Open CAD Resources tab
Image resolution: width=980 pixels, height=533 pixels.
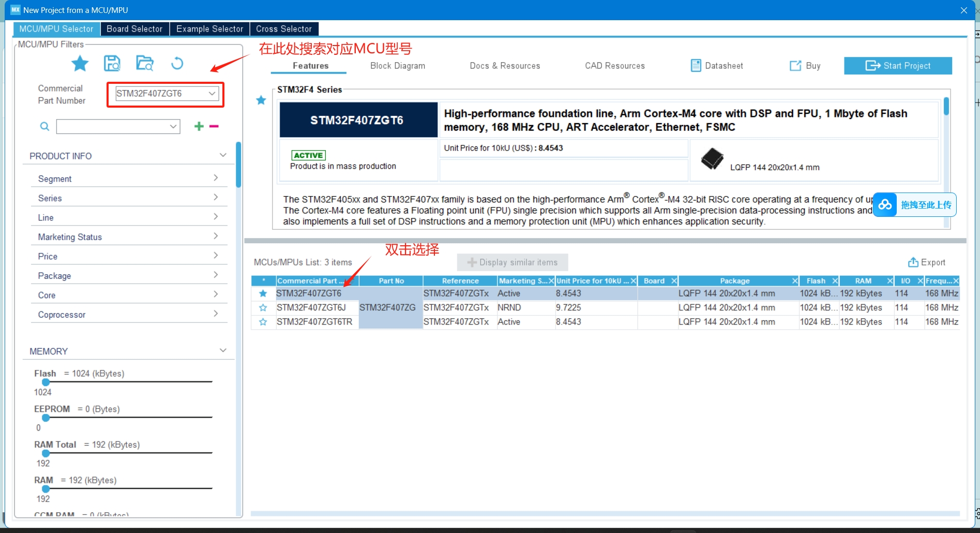click(615, 66)
